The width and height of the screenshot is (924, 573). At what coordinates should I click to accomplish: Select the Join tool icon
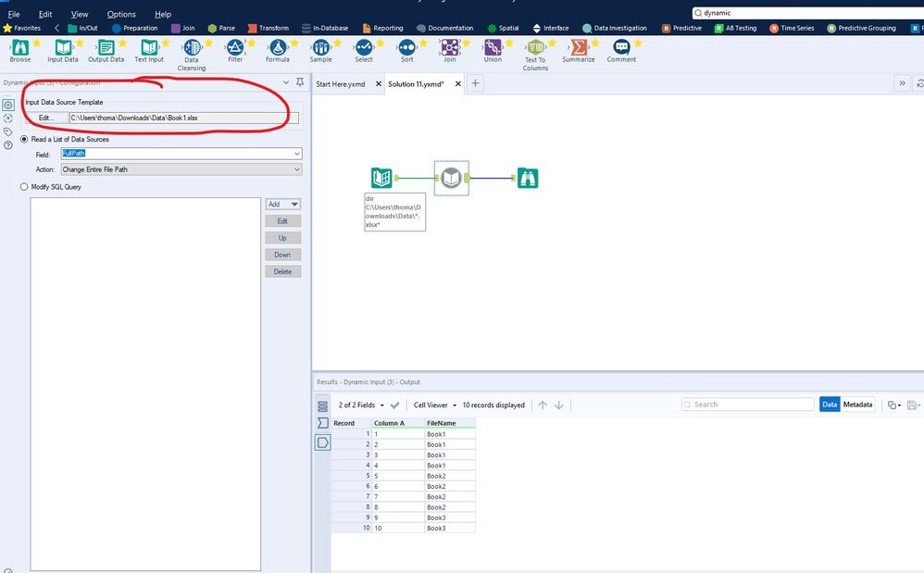click(450, 47)
